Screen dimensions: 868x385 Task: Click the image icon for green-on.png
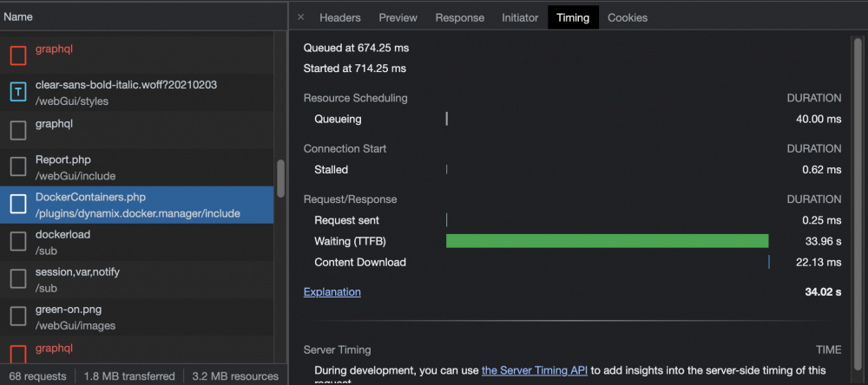click(x=18, y=317)
